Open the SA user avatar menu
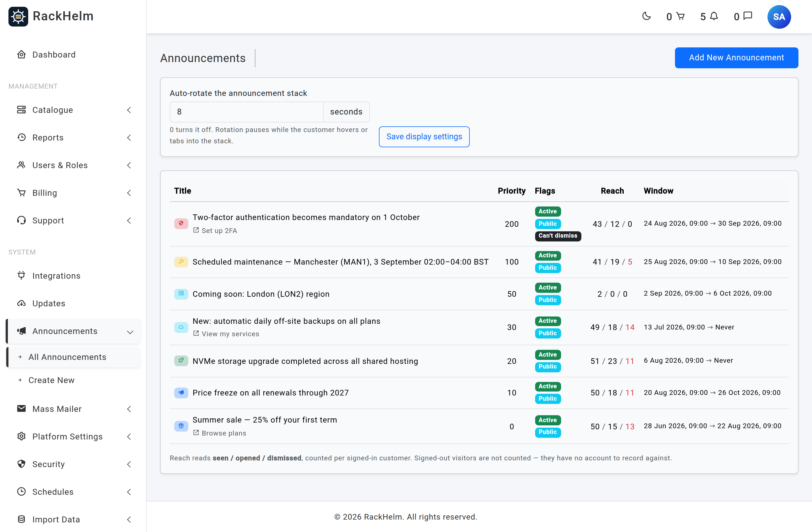Screen dimensions: 812x532 click(779, 17)
